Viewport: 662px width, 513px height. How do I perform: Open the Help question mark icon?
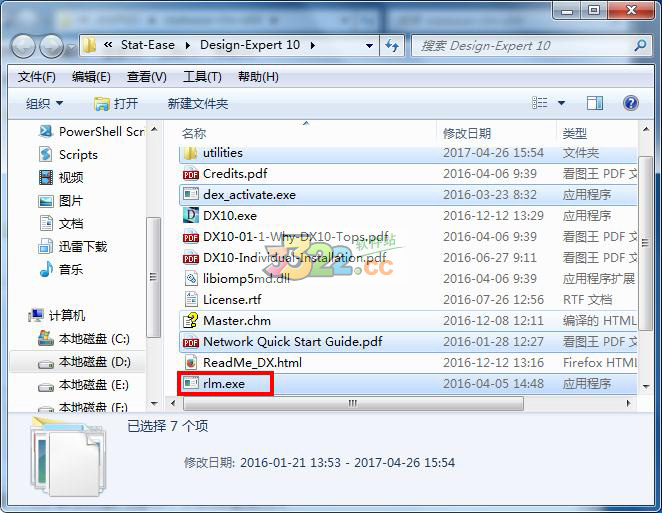click(x=630, y=103)
